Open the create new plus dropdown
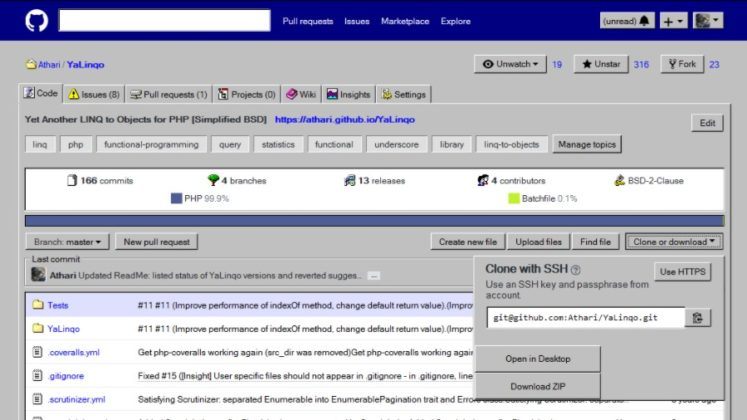The width and height of the screenshot is (747, 420). [x=674, y=20]
